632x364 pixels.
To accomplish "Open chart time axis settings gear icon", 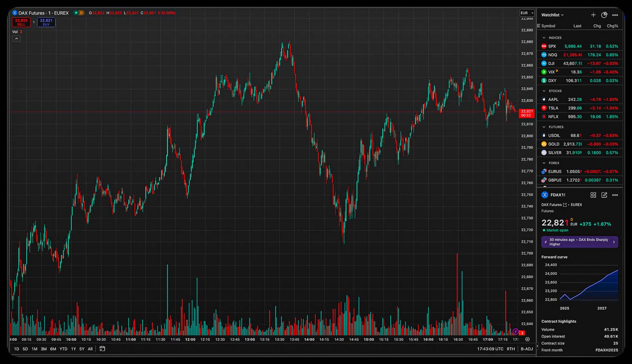I will [527, 339].
